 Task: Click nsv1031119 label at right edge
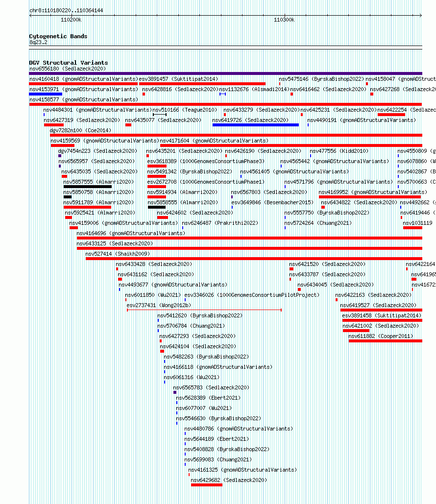coord(418,223)
